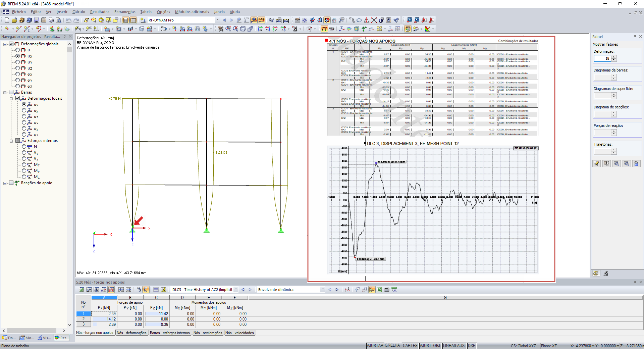Switch to Nós - acelerações tab

(x=208, y=333)
